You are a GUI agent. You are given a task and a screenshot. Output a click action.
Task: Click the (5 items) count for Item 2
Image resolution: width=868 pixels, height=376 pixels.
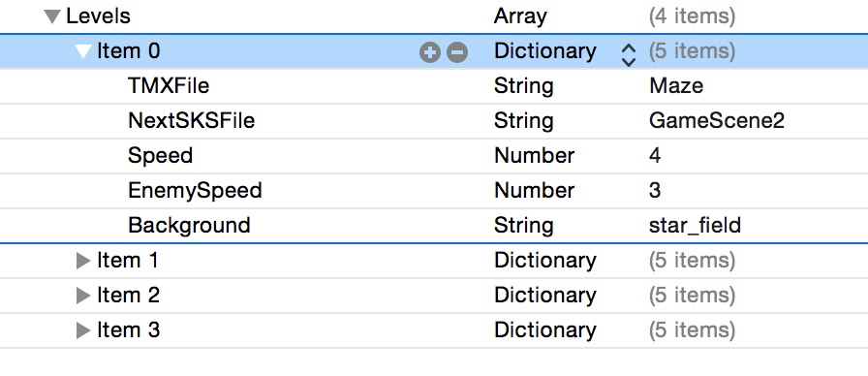(x=692, y=296)
